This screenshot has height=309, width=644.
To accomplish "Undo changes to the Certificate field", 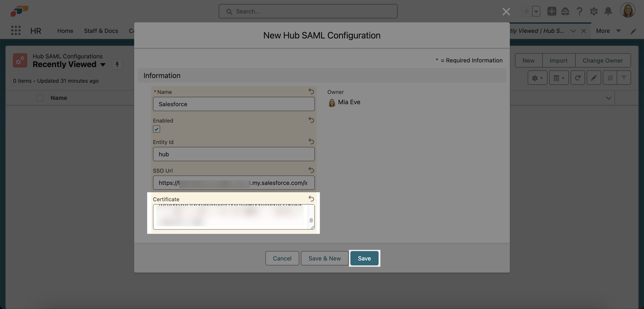I will click(311, 199).
